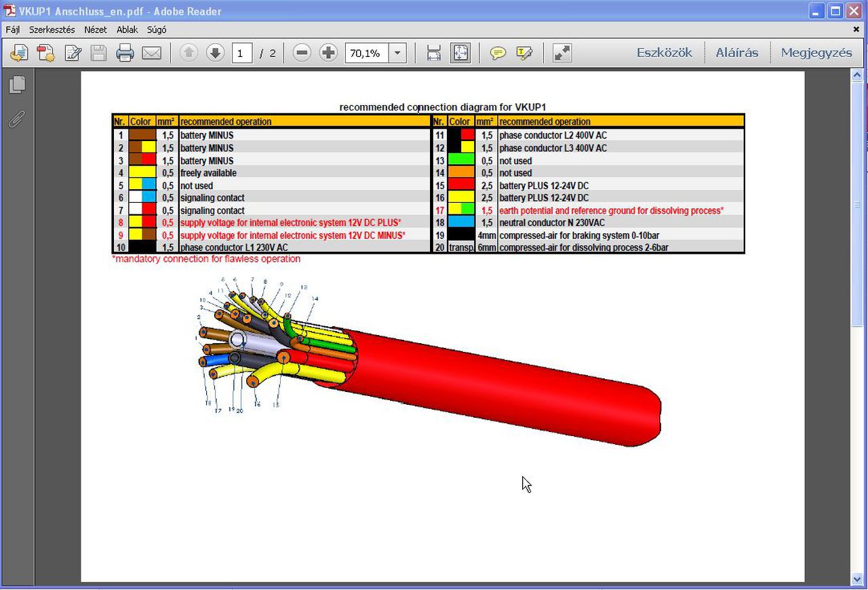This screenshot has height=590, width=868.
Task: Click the 'transp.' color cell in row 20
Action: [x=461, y=248]
